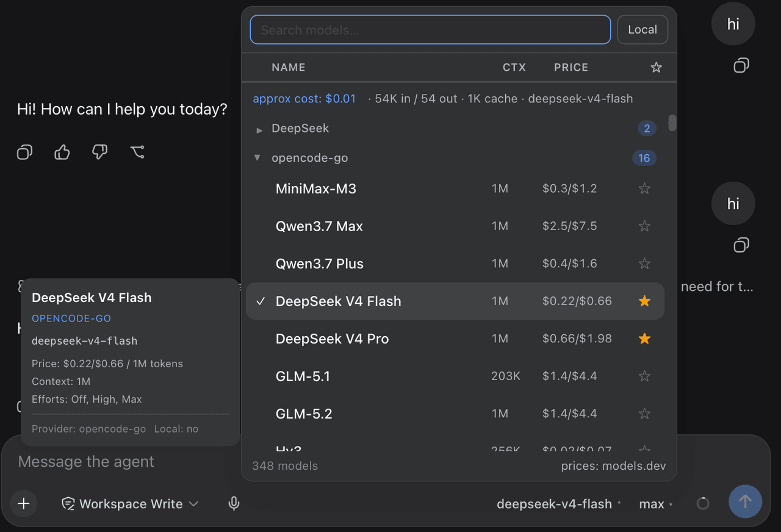Viewport: 781px width, 532px height.
Task: Toggle the favorites star in the column header
Action: (656, 67)
